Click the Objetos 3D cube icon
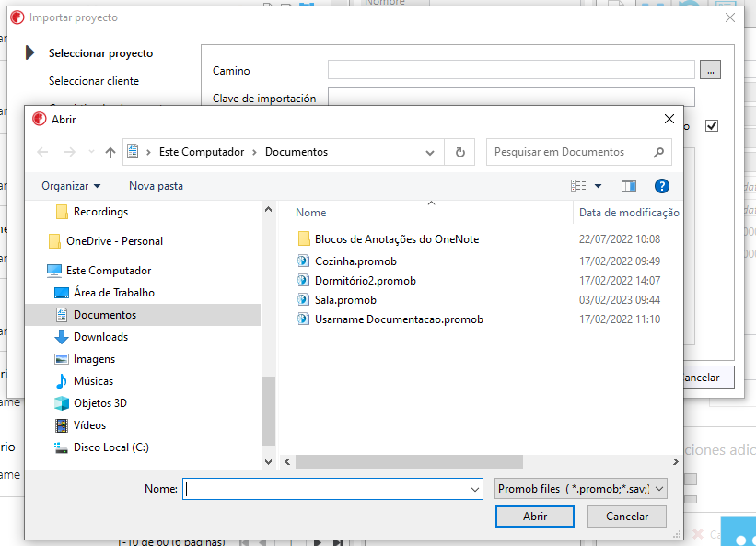756x546 pixels. coord(61,403)
